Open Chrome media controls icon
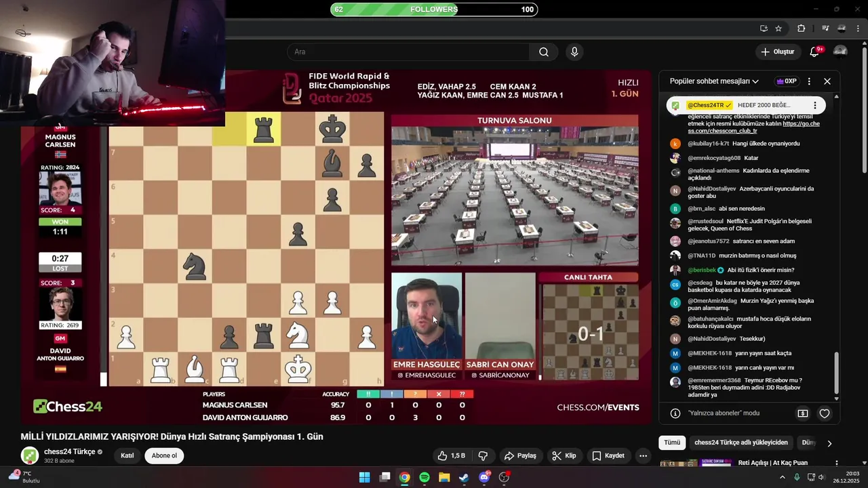 pos(825,28)
